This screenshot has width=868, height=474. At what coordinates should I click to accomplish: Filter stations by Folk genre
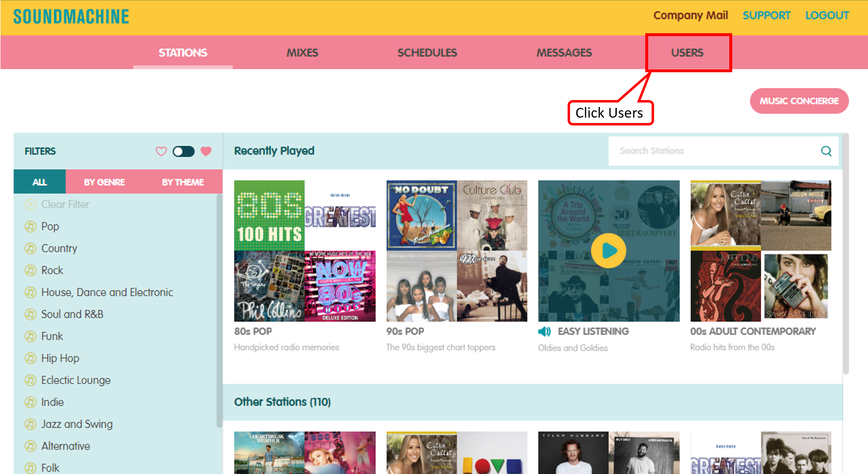(x=50, y=468)
